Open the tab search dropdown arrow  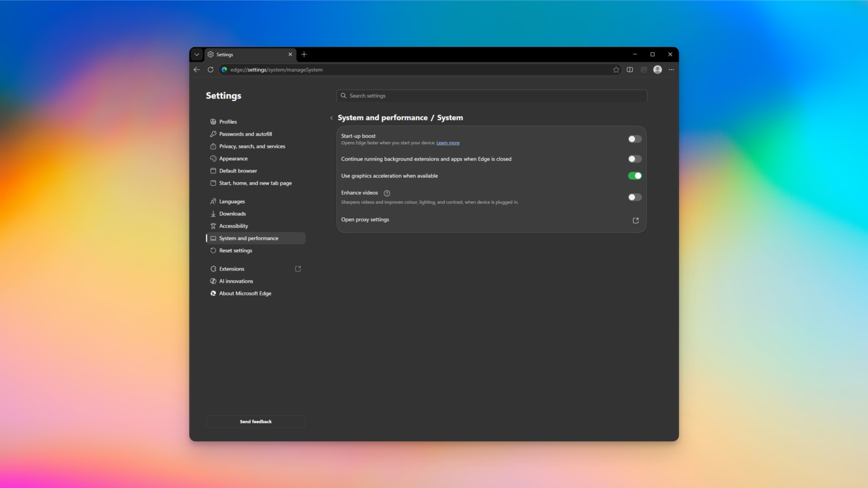pyautogui.click(x=197, y=55)
